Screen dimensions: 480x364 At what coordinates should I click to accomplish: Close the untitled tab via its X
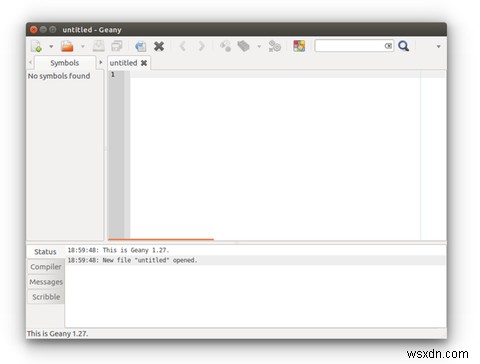coord(144,63)
